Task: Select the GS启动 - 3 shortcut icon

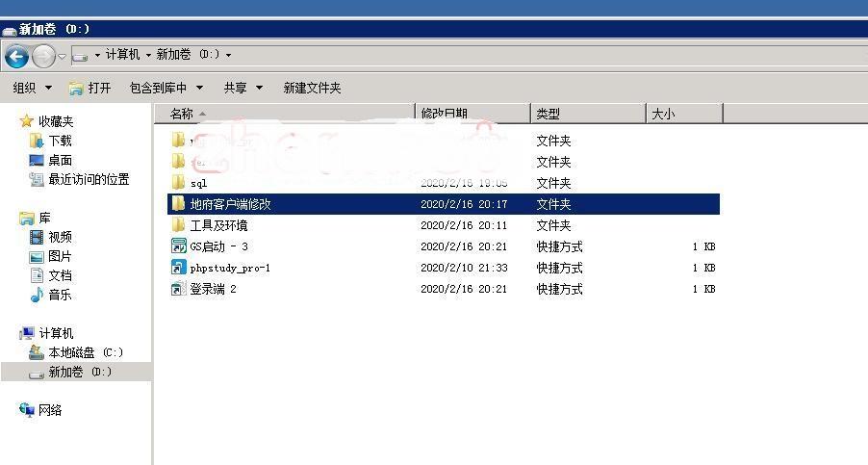Action: 178,246
